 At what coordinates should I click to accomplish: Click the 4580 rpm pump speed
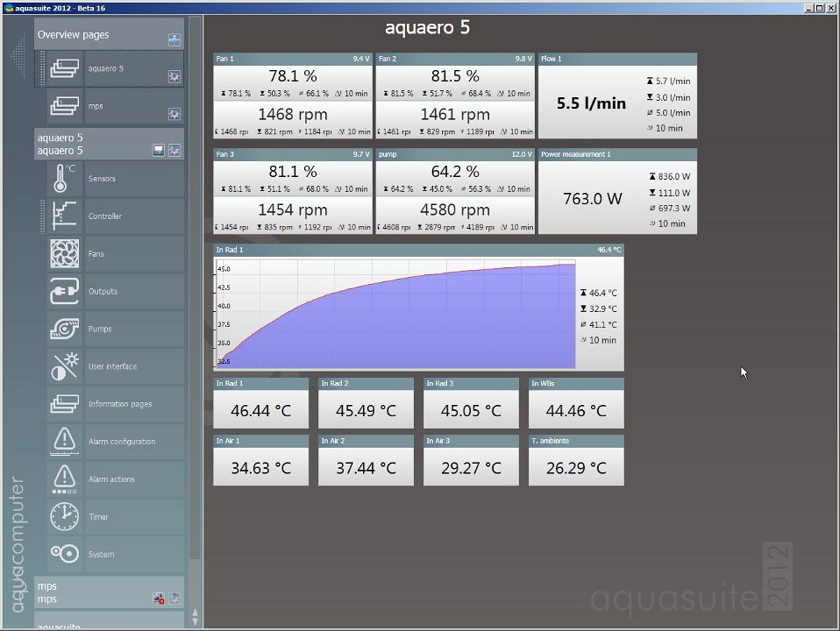click(455, 210)
